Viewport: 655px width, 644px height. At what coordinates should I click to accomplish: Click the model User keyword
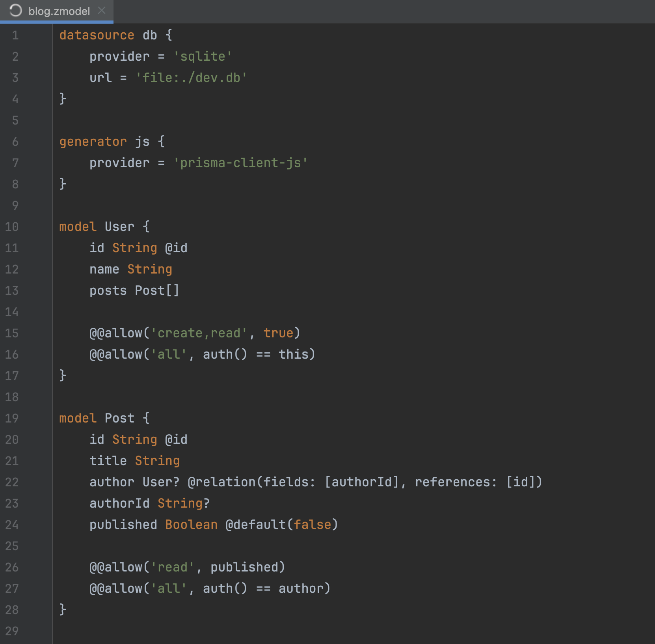[x=78, y=226]
